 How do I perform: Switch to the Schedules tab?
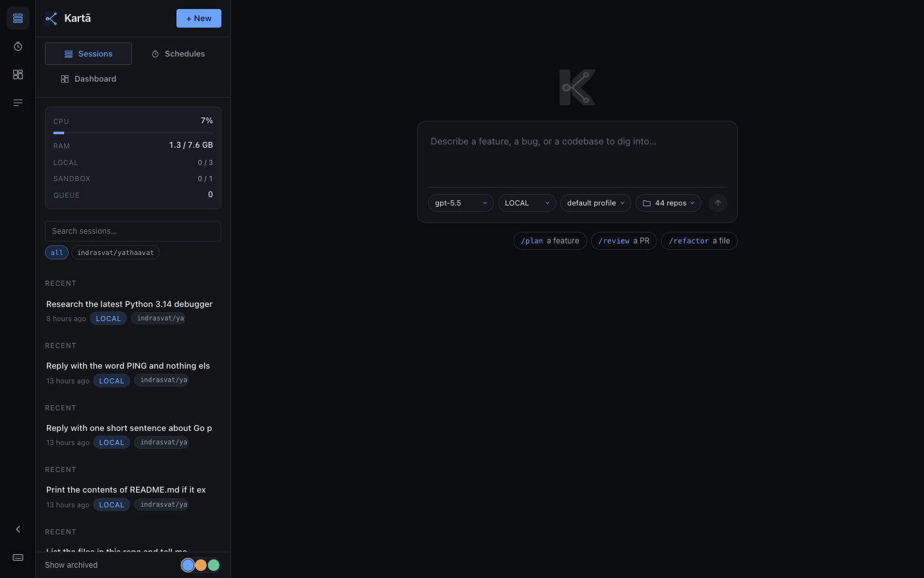click(178, 54)
